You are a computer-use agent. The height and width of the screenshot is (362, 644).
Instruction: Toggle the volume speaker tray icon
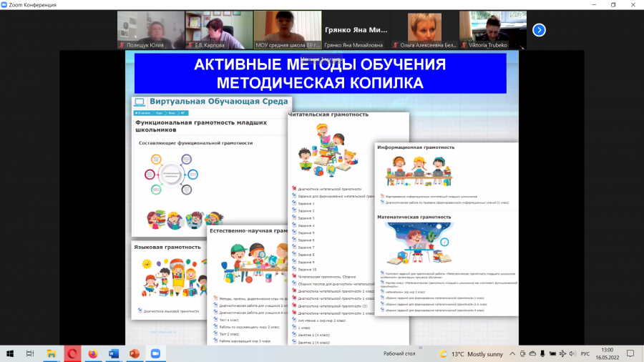572,354
